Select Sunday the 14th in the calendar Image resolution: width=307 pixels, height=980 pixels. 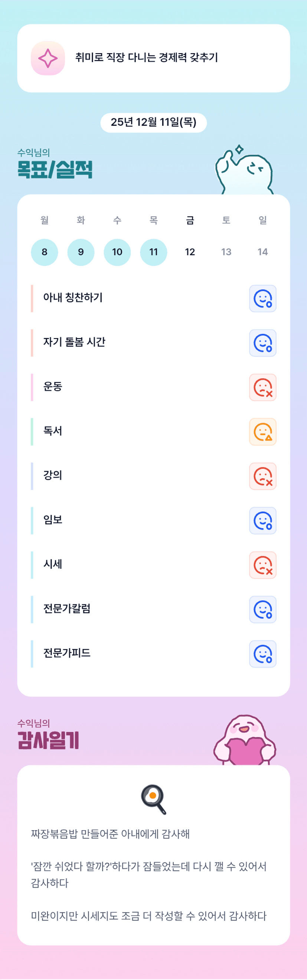click(262, 252)
